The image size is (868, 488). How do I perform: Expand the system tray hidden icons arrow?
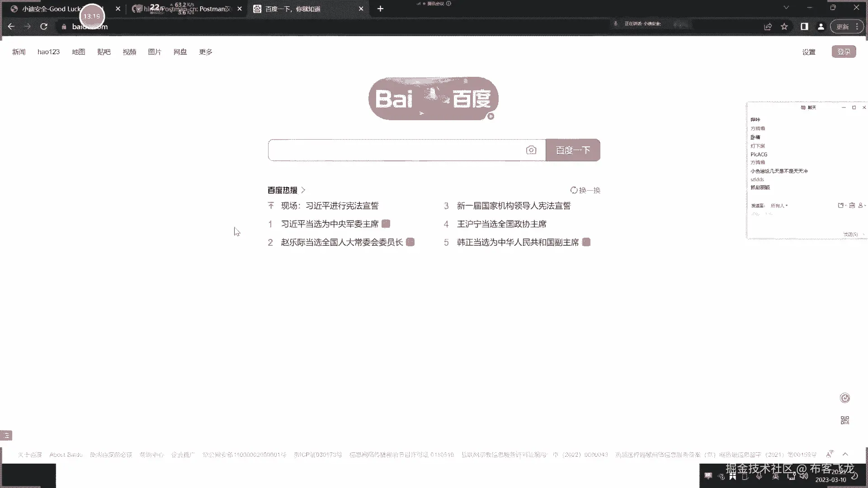(x=845, y=454)
